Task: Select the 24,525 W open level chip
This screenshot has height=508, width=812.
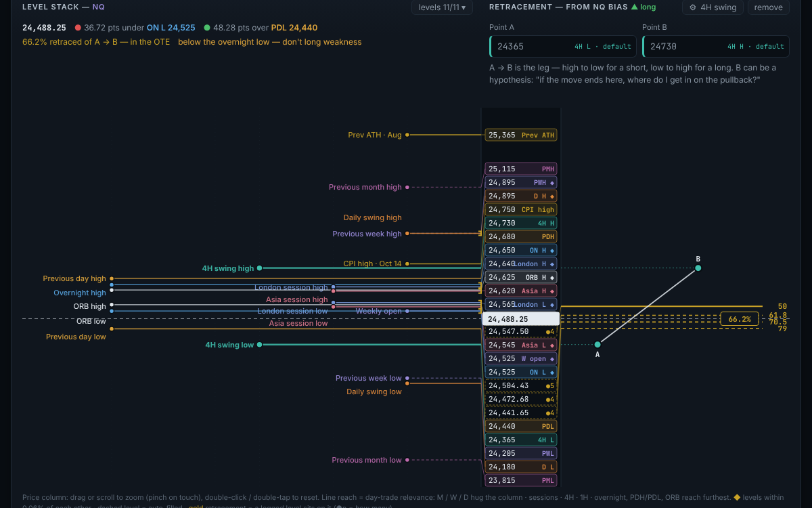Action: pos(521,358)
